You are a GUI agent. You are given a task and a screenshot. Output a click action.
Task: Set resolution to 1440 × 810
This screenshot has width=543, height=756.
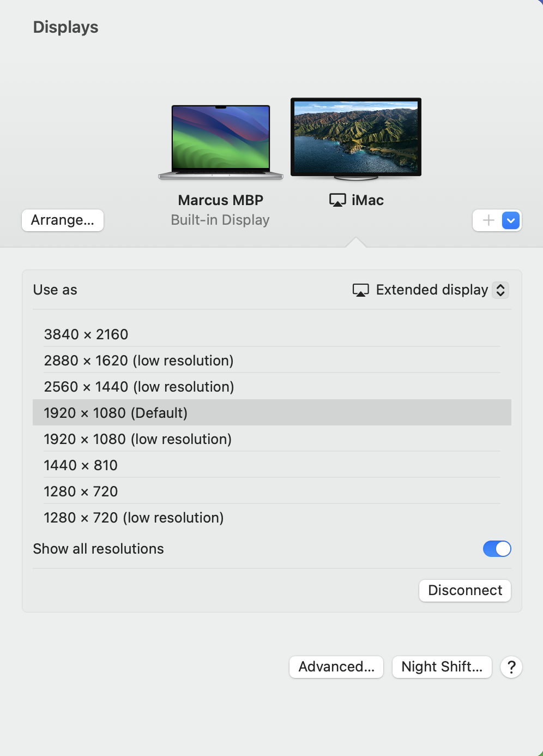coord(81,465)
